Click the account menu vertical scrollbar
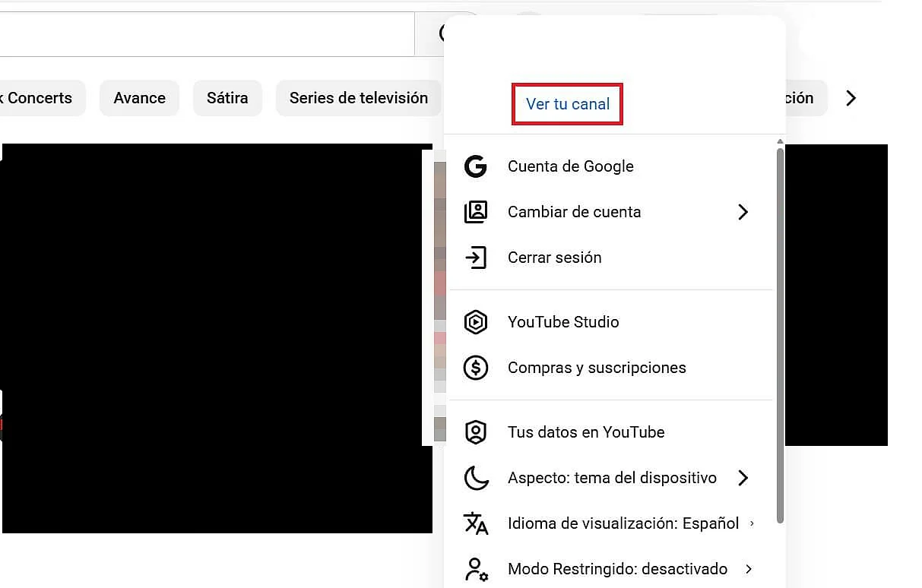Image resolution: width=922 pixels, height=588 pixels. pos(780,334)
